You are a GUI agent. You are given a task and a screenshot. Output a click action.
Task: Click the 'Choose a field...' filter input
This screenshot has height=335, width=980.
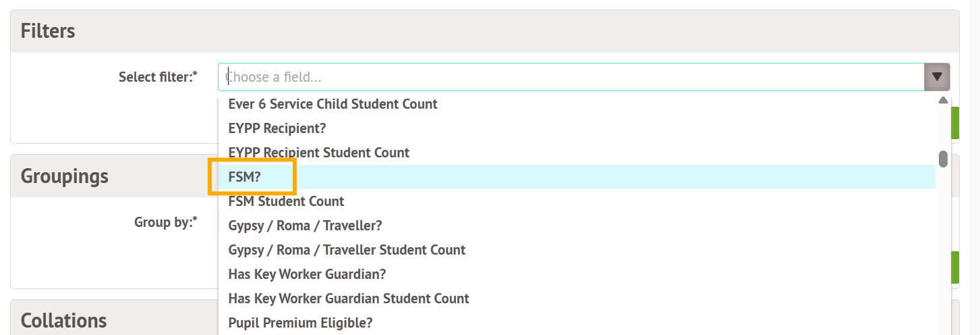point(571,77)
